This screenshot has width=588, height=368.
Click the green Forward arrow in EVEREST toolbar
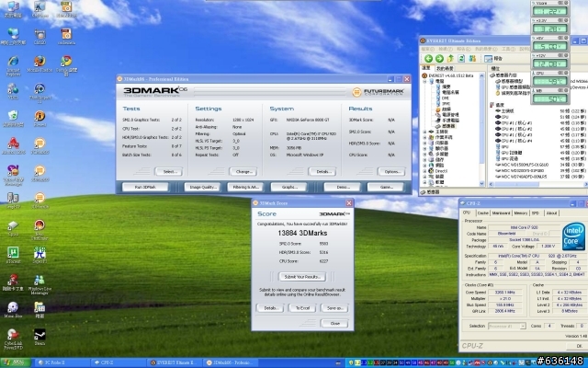pos(439,58)
